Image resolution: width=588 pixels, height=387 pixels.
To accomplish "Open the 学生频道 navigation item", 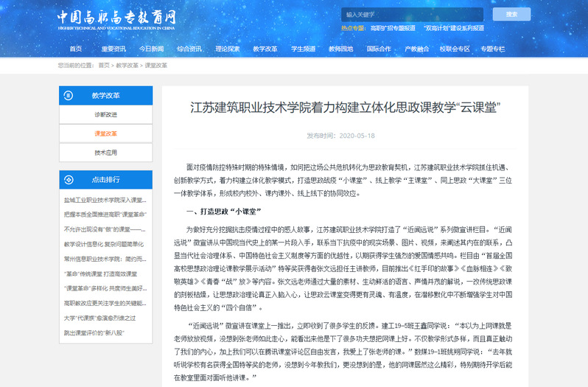I will [x=304, y=49].
